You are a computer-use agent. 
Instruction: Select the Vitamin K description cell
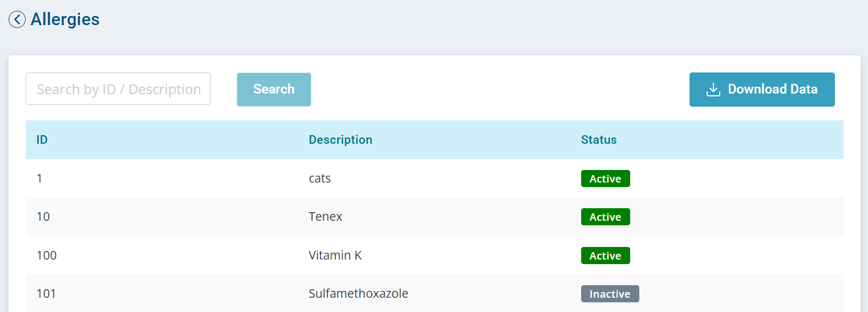[335, 256]
